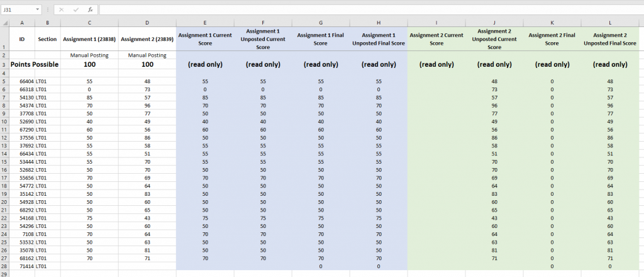644x277 pixels.
Task: Select the ID cell containing 66404
Action: coord(26,82)
